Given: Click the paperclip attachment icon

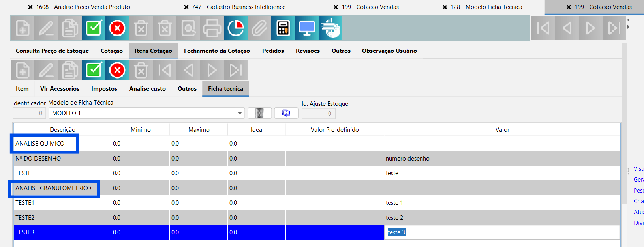Looking at the screenshot, I should point(259,28).
